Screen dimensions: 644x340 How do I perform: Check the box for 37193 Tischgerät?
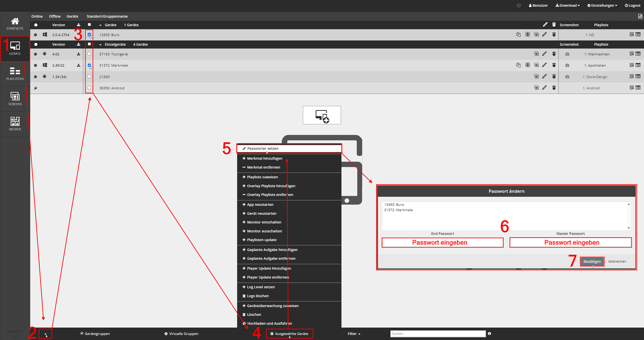89,54
